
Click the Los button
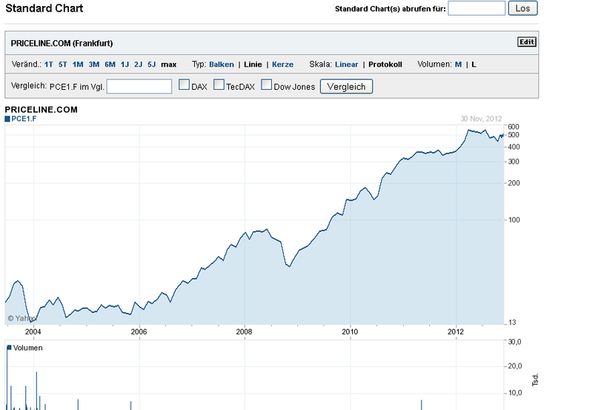[x=523, y=8]
